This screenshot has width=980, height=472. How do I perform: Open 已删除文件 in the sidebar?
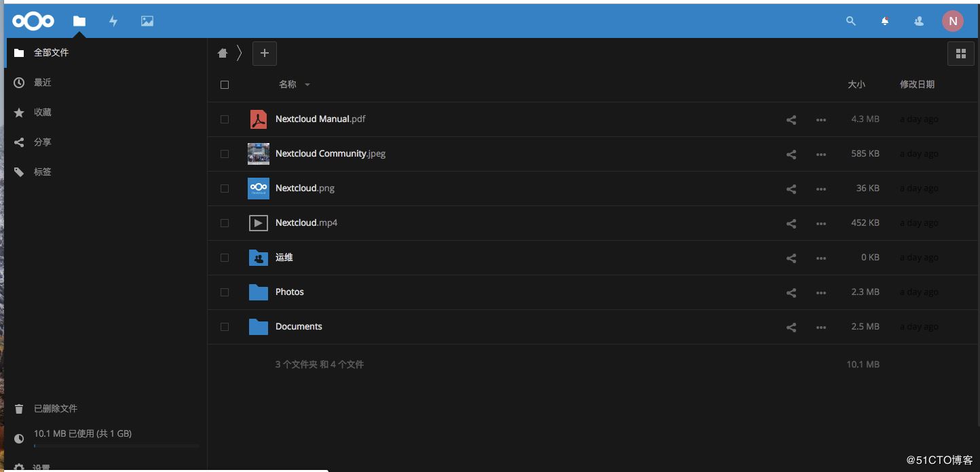pyautogui.click(x=56, y=408)
